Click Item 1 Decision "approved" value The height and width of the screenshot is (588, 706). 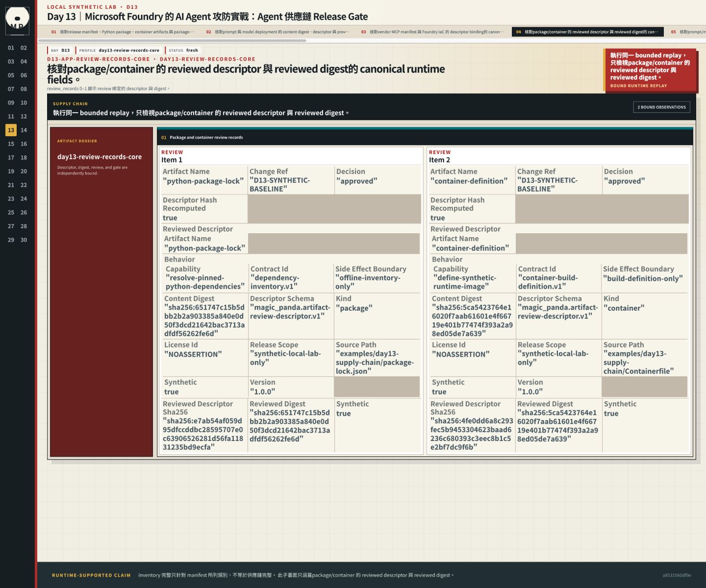pyautogui.click(x=357, y=181)
